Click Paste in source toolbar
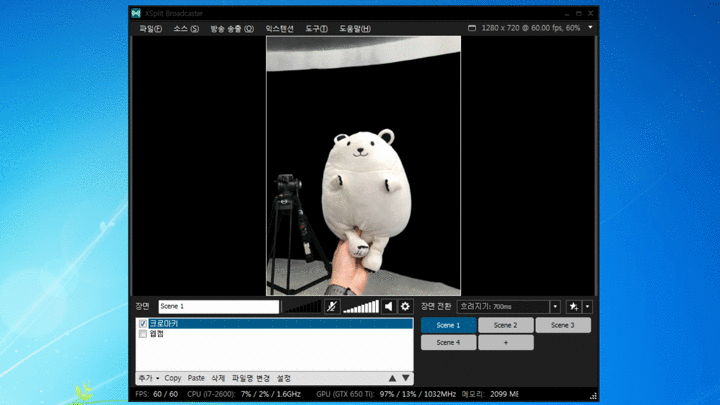Screen dimensions: 720x405 click(x=196, y=378)
